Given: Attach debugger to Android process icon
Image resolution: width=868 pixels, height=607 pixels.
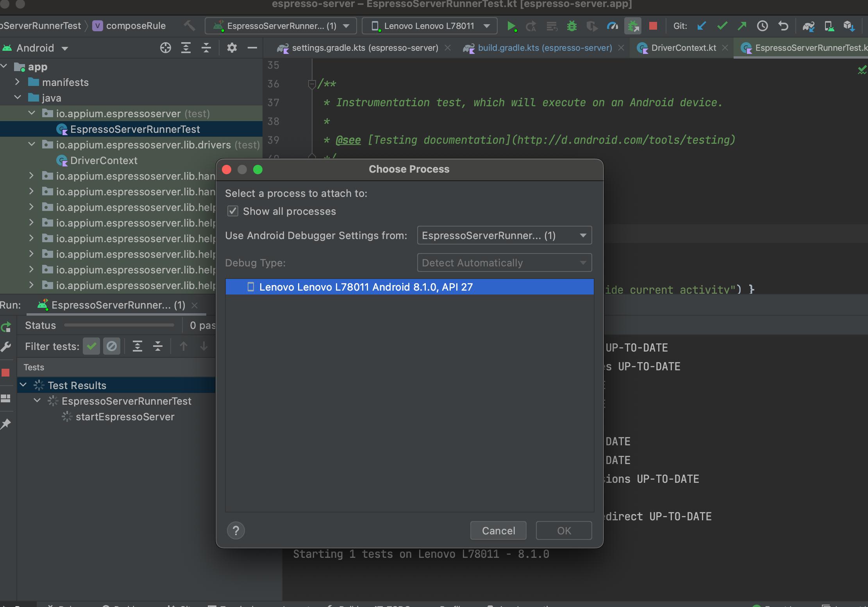Looking at the screenshot, I should pyautogui.click(x=632, y=26).
